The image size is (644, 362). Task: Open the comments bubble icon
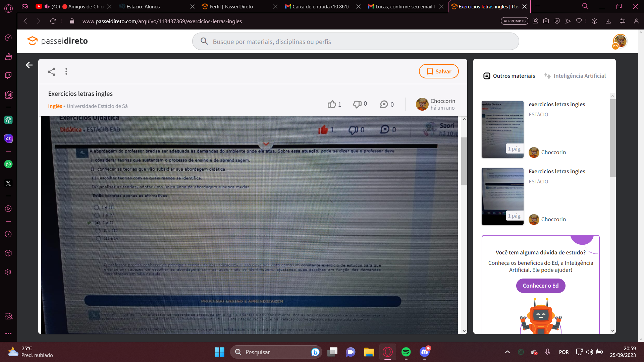tap(384, 104)
